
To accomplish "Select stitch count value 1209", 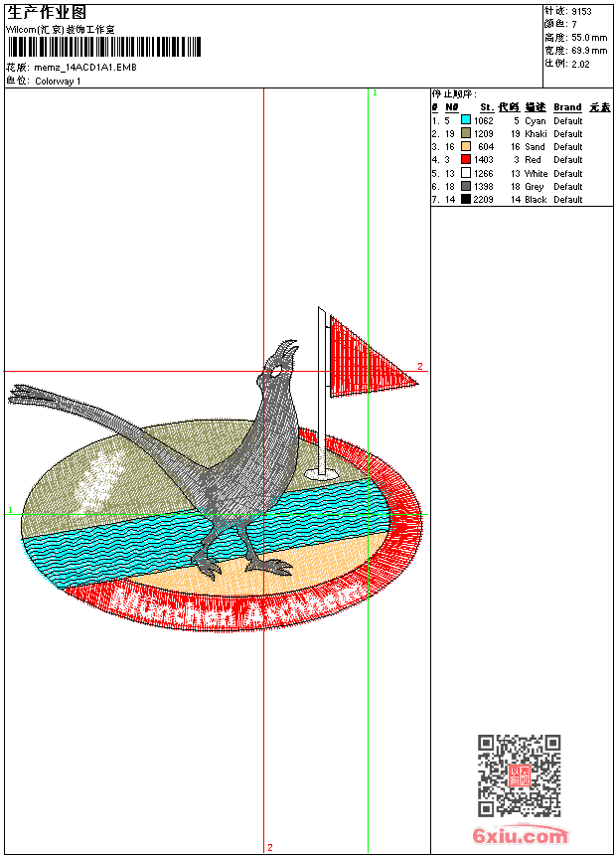I will point(484,133).
